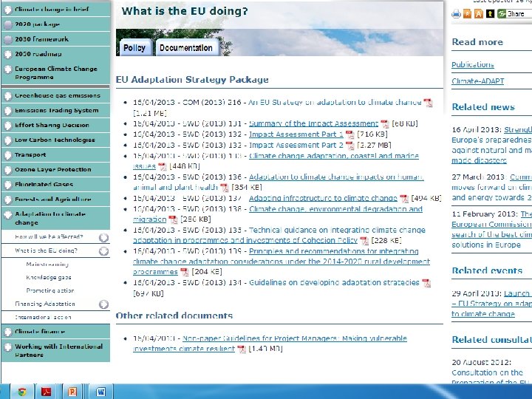The width and height of the screenshot is (532, 399).
Task: Click the green Share button
Action: (511, 14)
